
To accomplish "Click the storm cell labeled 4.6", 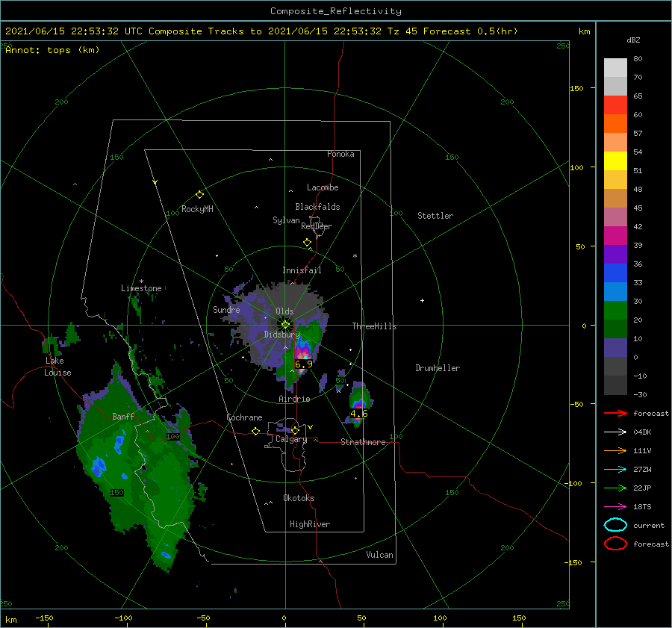I will tap(358, 404).
